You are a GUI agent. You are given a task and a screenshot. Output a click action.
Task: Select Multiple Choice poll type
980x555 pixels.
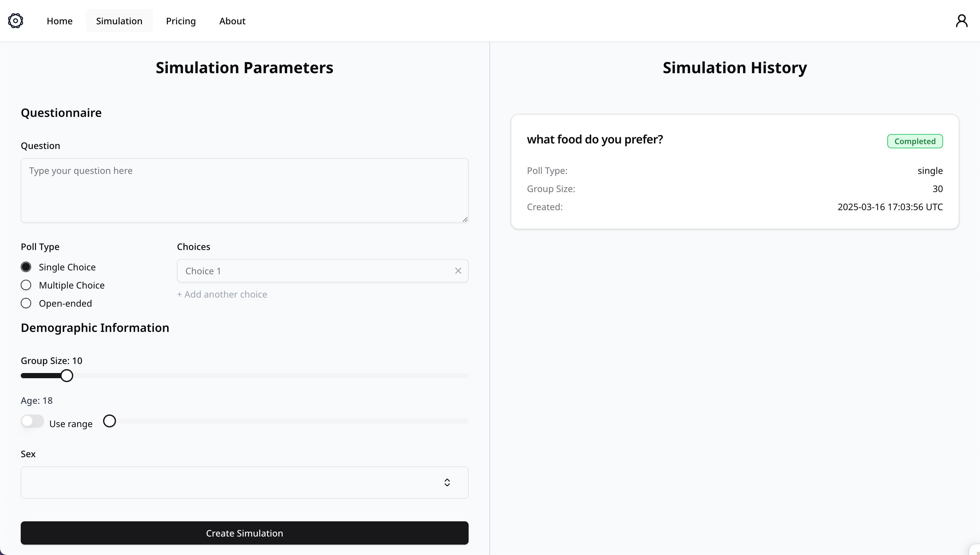26,285
